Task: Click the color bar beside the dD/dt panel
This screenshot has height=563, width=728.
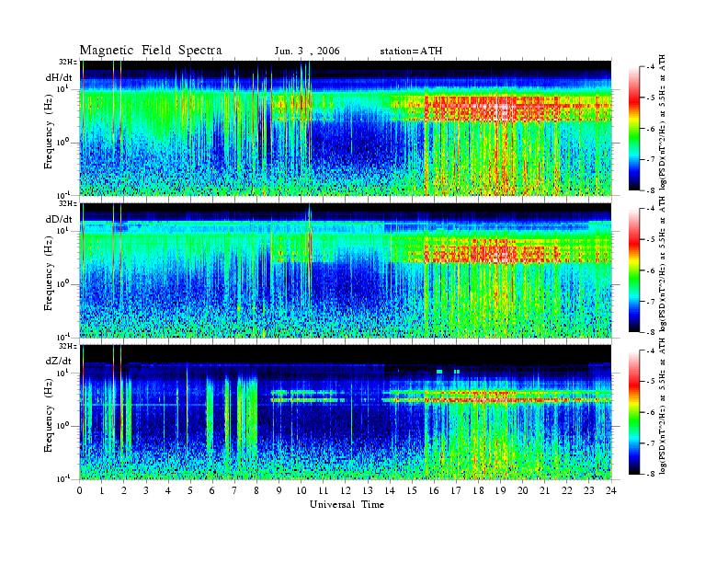Action: pos(634,270)
